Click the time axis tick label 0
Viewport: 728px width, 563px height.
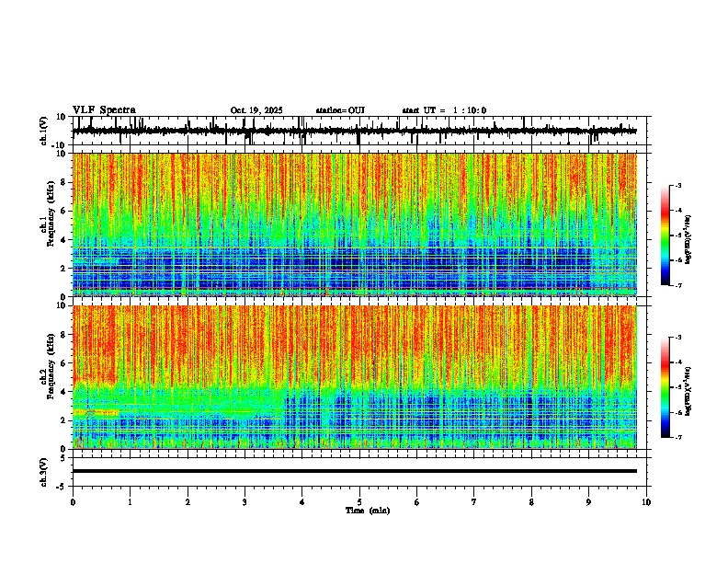[73, 502]
